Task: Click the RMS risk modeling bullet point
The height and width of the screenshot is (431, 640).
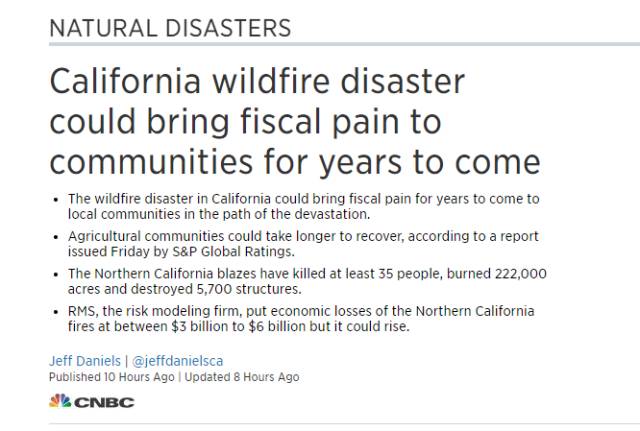Action: click(301, 318)
